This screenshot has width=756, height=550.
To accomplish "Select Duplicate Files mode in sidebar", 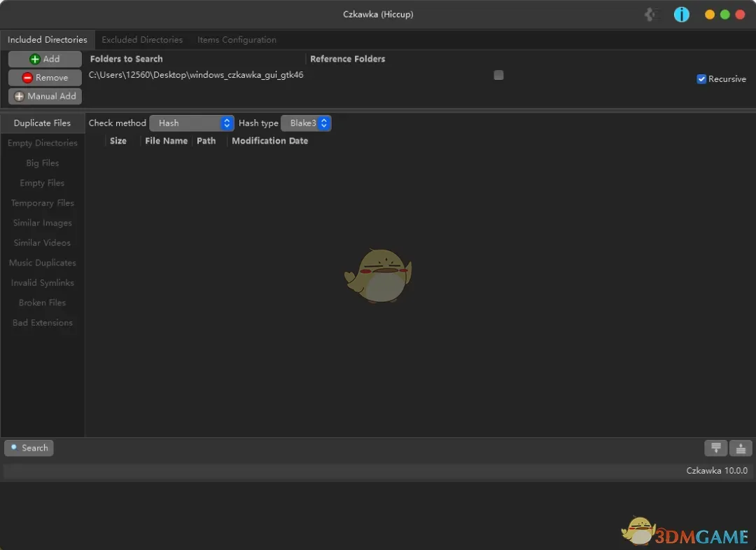I will point(42,123).
